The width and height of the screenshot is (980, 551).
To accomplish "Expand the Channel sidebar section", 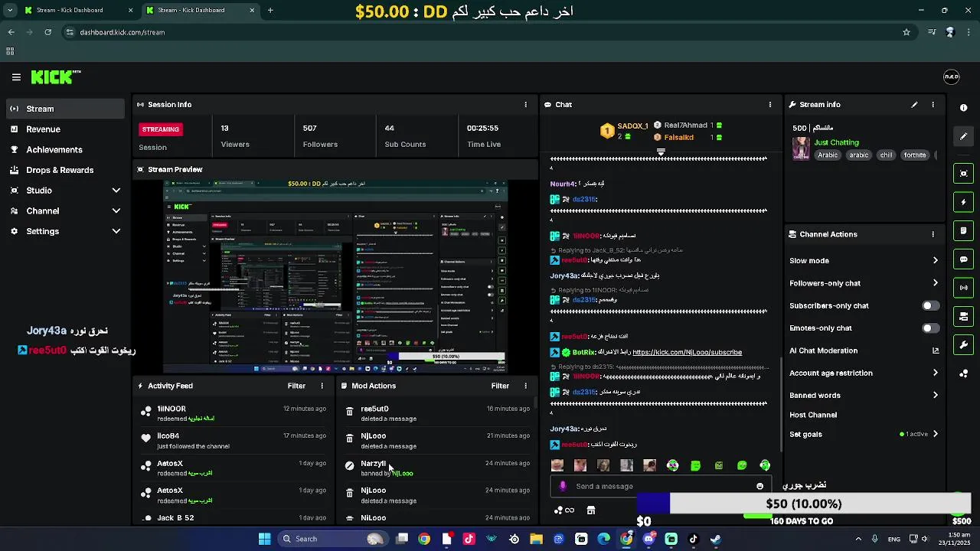I will click(x=116, y=211).
